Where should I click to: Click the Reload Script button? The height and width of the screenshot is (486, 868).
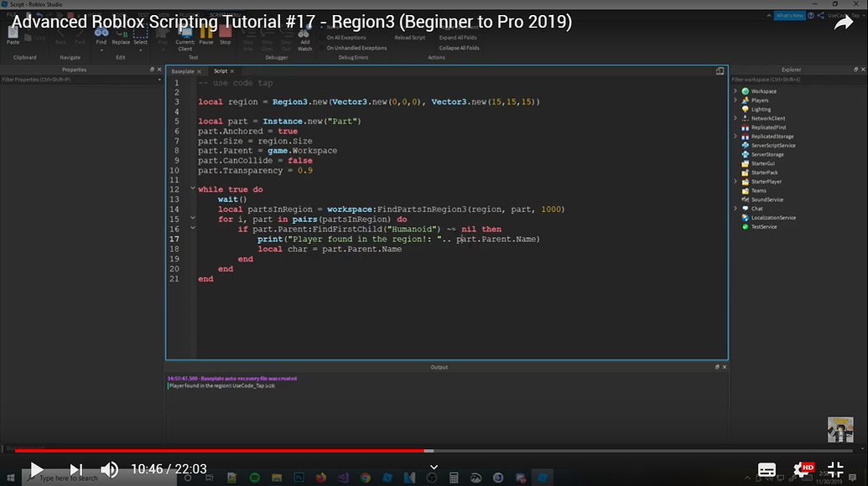click(410, 38)
